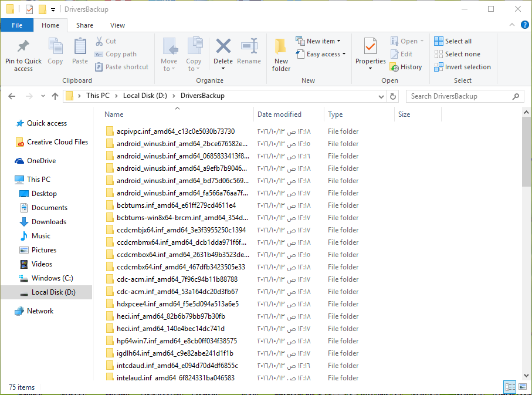This screenshot has width=532, height=395.
Task: Open the Delete options dropdown arrow
Action: tap(223, 69)
